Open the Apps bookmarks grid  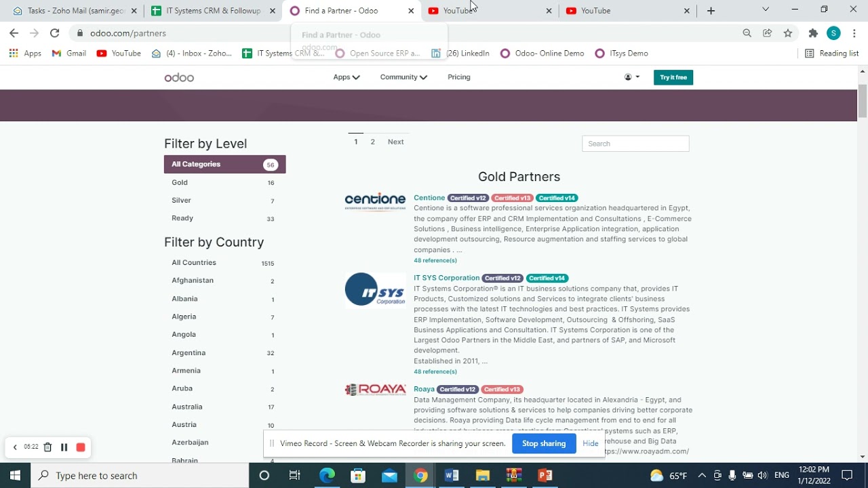pyautogui.click(x=25, y=54)
